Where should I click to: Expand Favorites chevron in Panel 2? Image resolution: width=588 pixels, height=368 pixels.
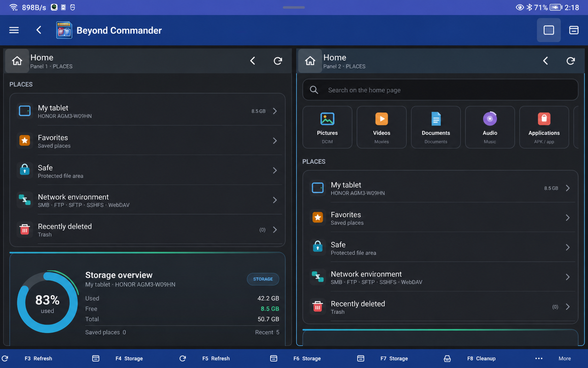(568, 218)
